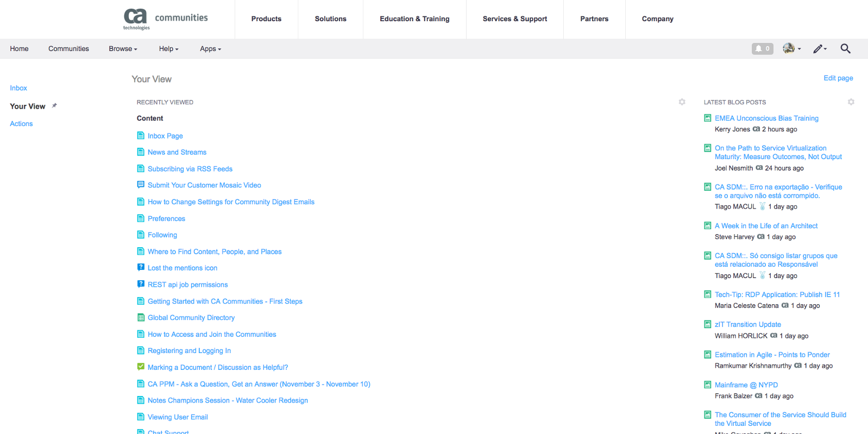Open On the Path to Service Virtualization Maturity post
The height and width of the screenshot is (434, 868).
pyautogui.click(x=778, y=153)
